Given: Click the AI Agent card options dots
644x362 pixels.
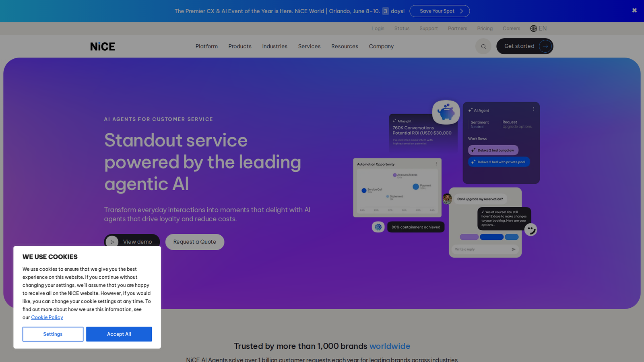Looking at the screenshot, I should (x=533, y=109).
